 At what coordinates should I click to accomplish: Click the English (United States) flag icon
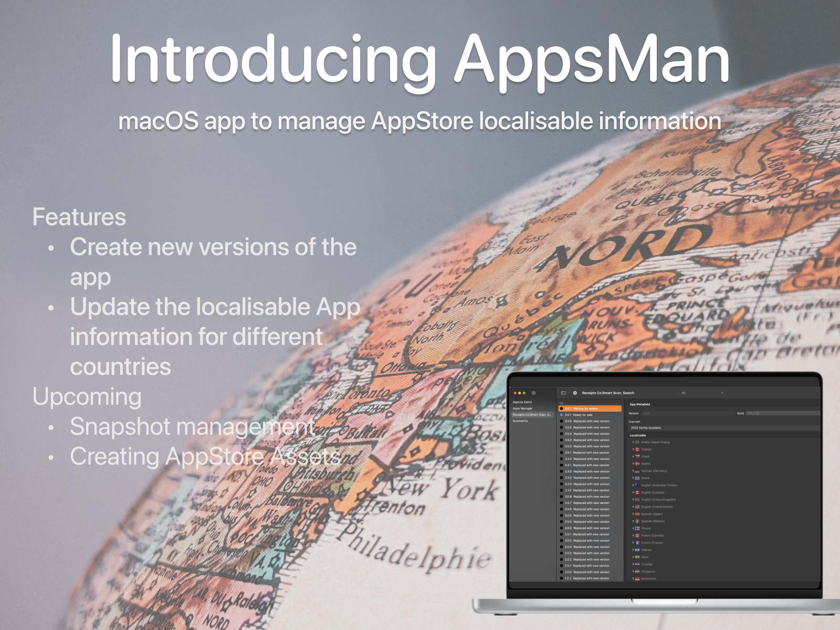tap(637, 507)
